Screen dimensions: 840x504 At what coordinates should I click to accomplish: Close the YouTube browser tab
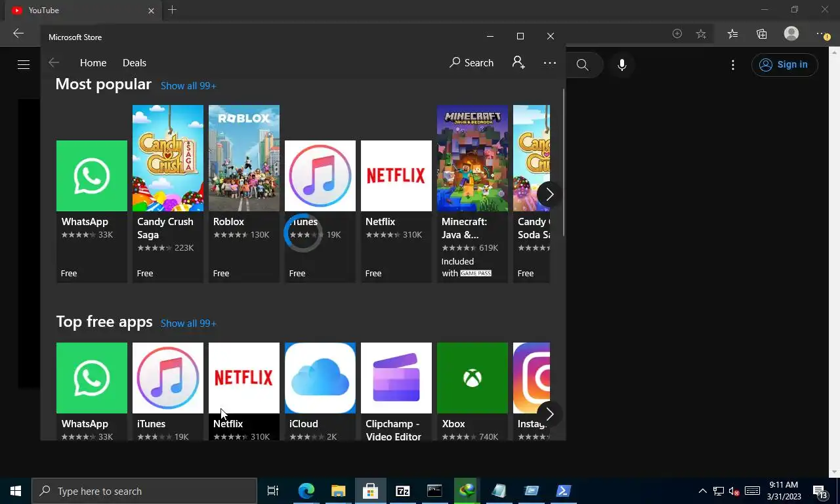tap(152, 10)
